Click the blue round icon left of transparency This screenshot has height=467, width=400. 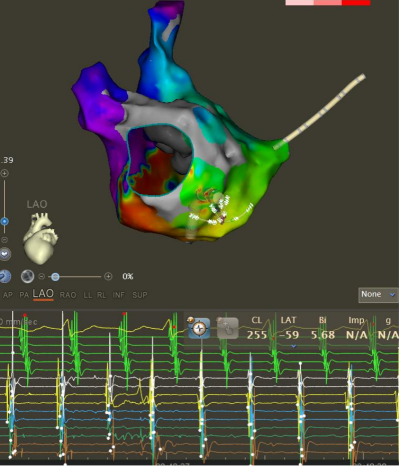pyautogui.click(x=5, y=276)
